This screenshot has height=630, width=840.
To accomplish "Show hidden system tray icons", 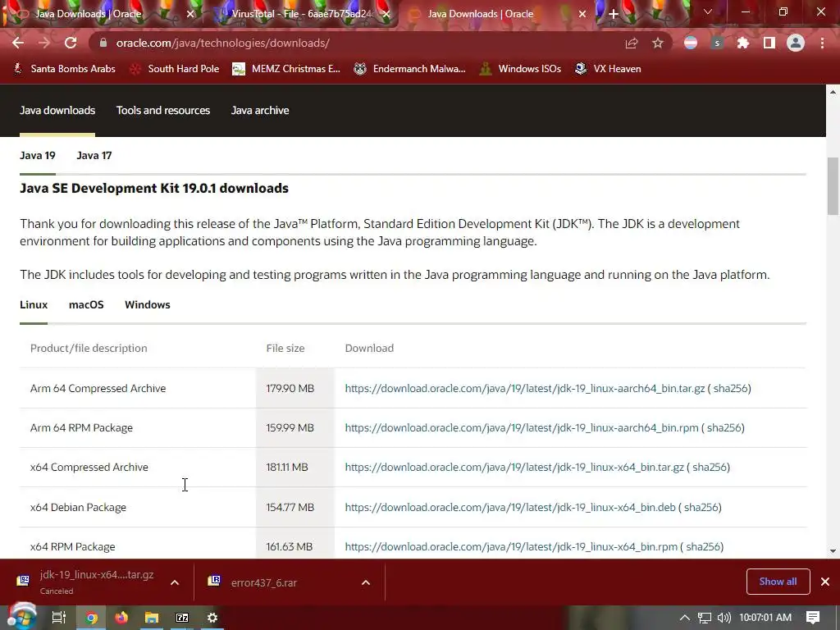I will pyautogui.click(x=685, y=618).
